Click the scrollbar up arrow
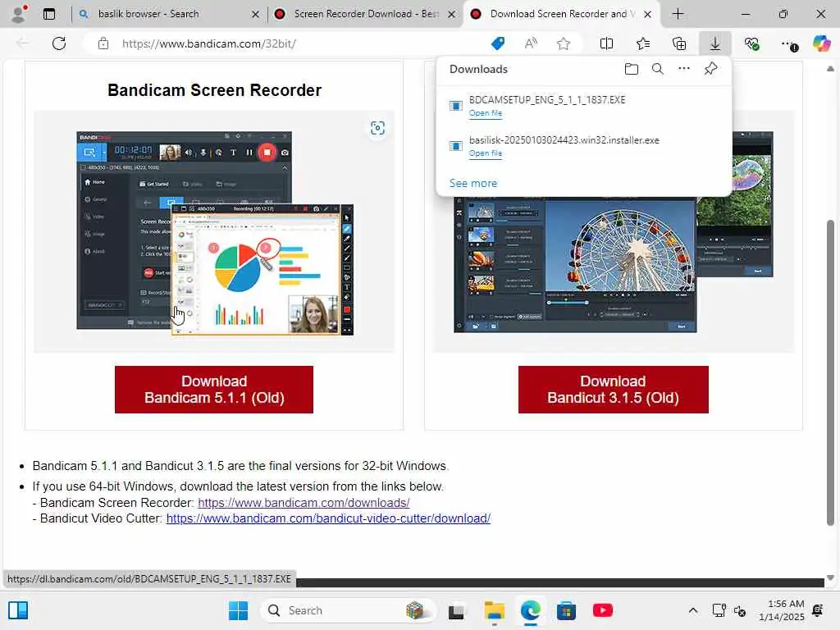 [830, 69]
